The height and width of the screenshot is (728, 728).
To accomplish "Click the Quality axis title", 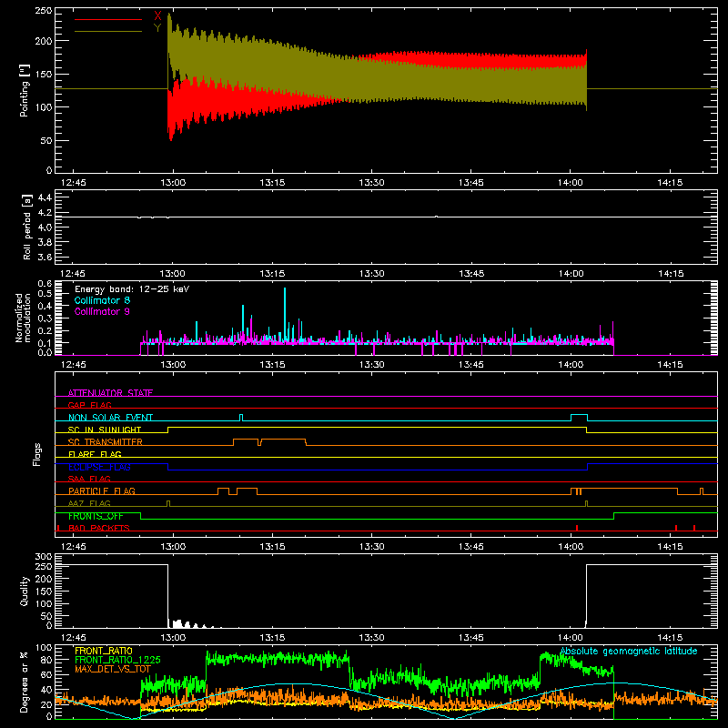I will (25, 591).
